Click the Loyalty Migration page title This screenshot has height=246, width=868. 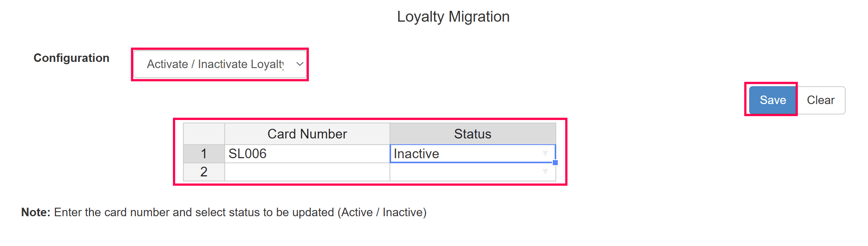click(x=453, y=17)
